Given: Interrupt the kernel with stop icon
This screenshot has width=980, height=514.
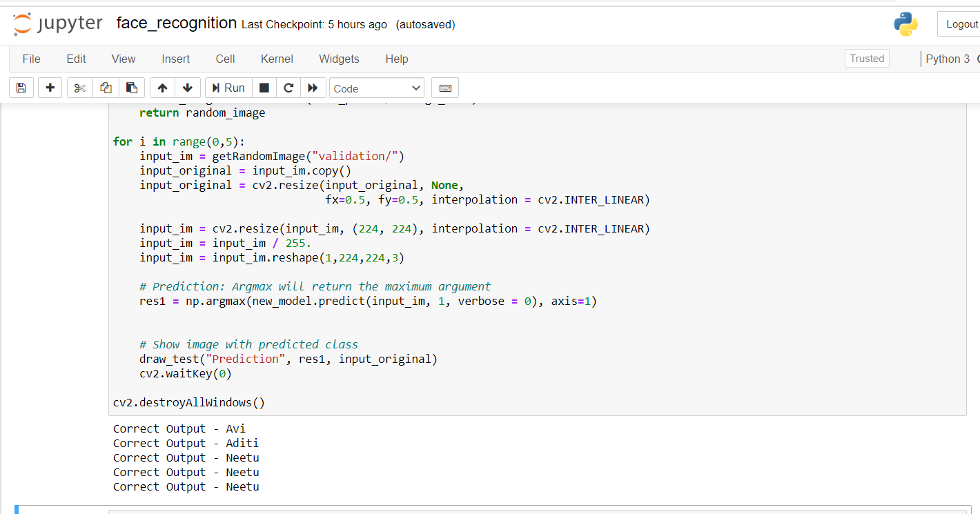Looking at the screenshot, I should [x=264, y=88].
